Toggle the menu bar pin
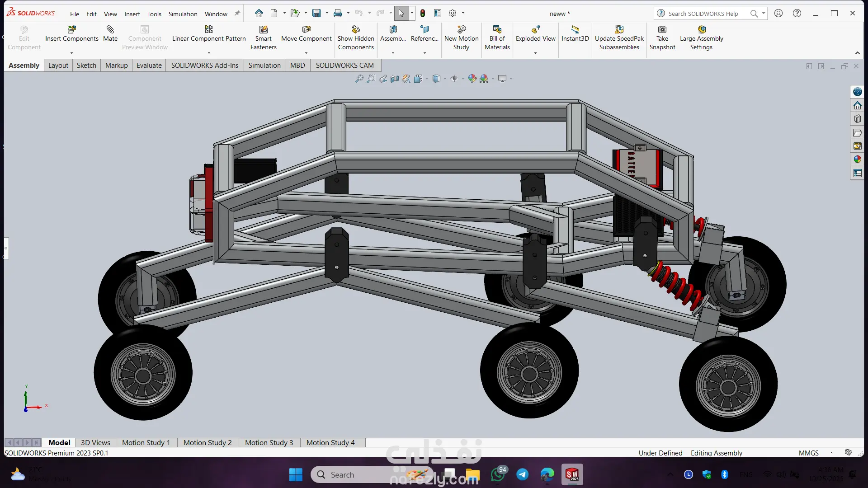This screenshot has height=488, width=868. 237,14
